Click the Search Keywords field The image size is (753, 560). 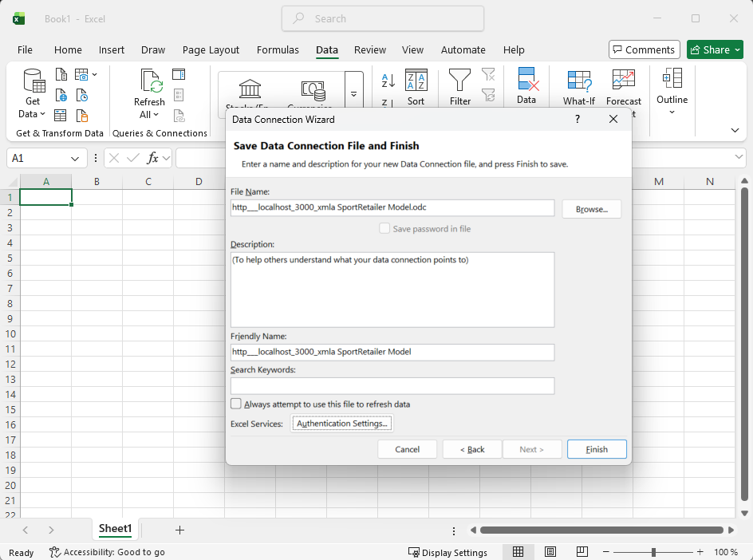[392, 385]
